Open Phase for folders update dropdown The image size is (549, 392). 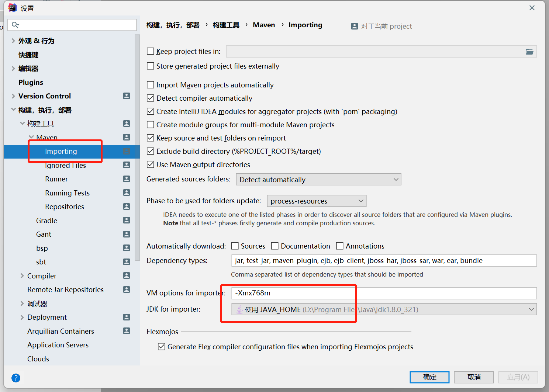[317, 201]
